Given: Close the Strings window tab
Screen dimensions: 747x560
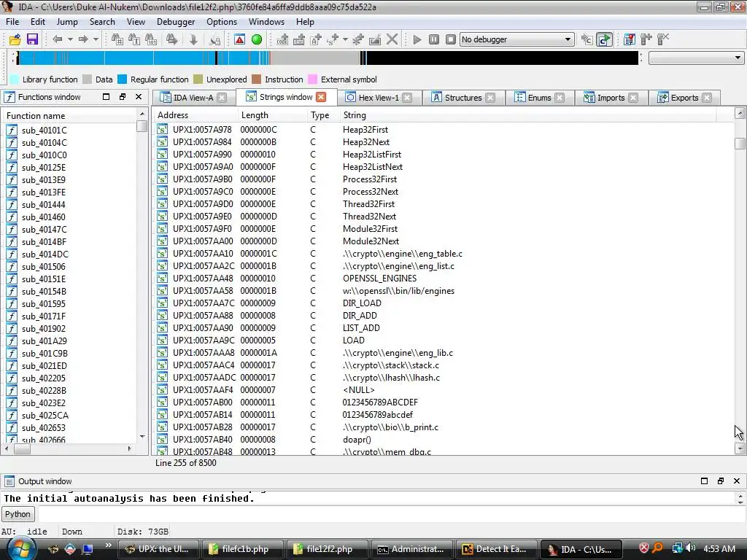Looking at the screenshot, I should [322, 97].
